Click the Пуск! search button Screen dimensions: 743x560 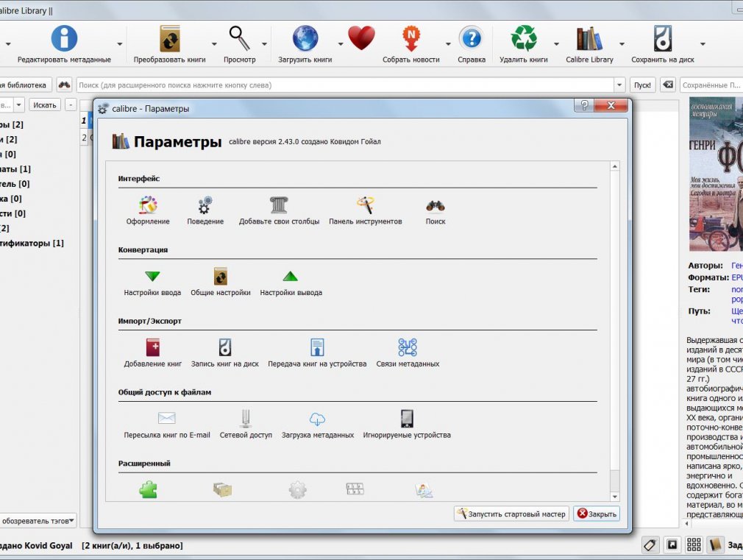642,85
